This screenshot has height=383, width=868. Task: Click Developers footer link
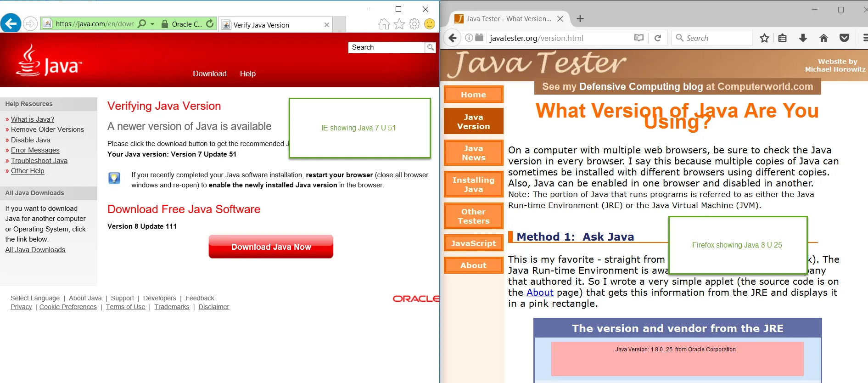[x=160, y=298]
